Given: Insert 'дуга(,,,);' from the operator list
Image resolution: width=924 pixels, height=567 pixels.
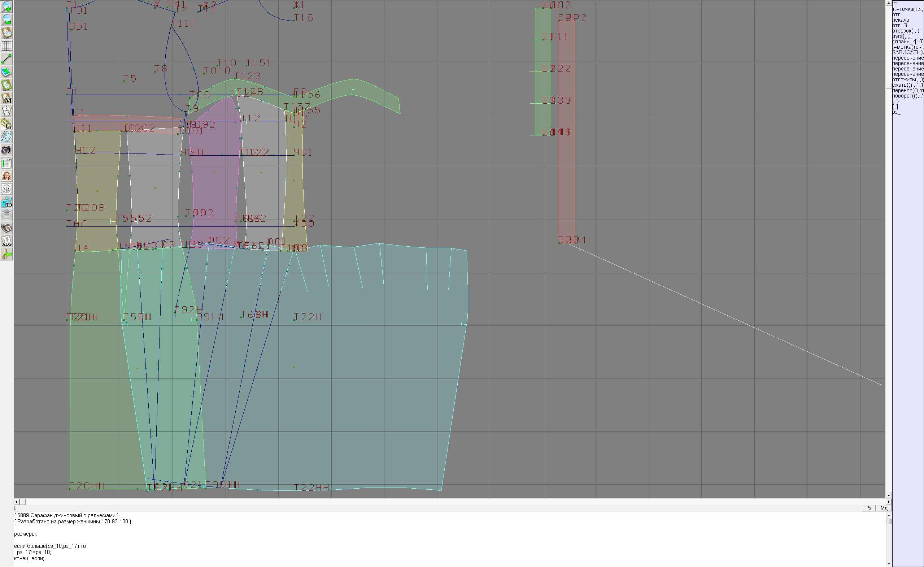Looking at the screenshot, I should click(x=902, y=36).
